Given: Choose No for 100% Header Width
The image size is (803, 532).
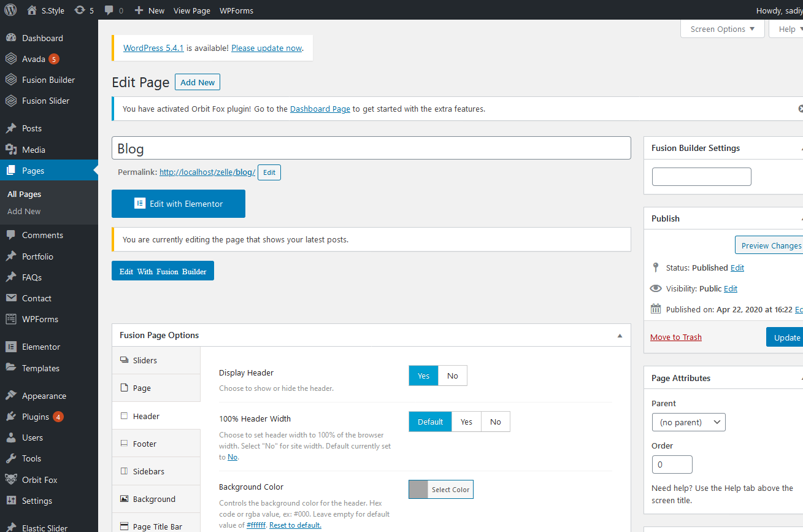Looking at the screenshot, I should [496, 422].
